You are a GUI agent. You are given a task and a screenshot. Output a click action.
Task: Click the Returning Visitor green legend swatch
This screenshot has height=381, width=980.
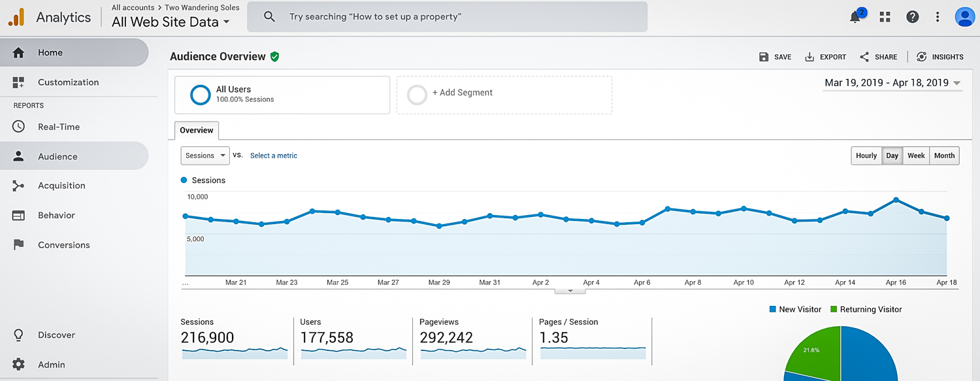(x=834, y=309)
